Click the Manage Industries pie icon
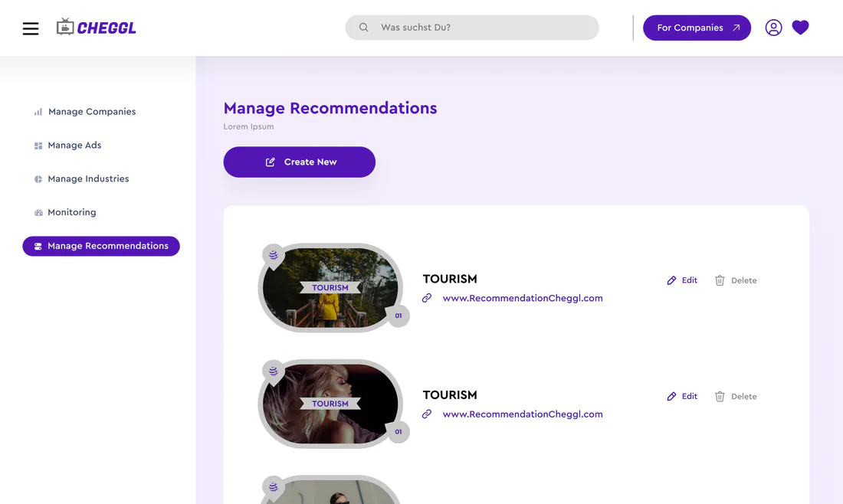 38,179
